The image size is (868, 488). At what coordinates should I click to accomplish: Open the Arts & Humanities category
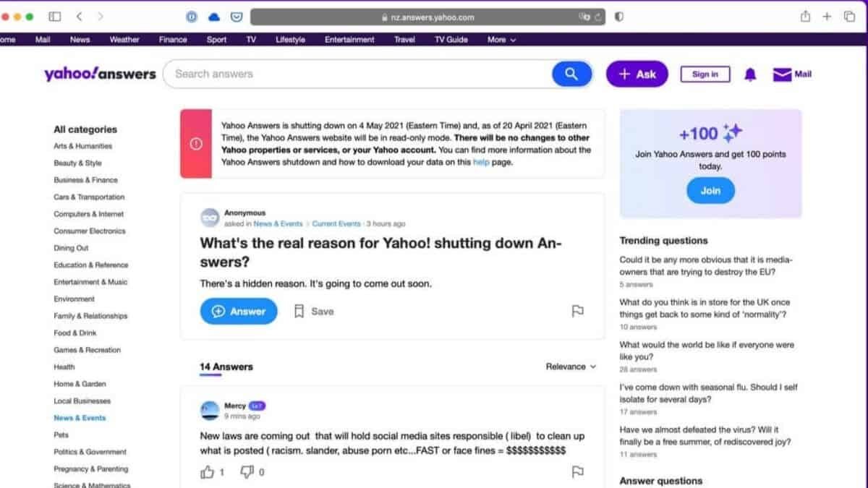tap(82, 146)
